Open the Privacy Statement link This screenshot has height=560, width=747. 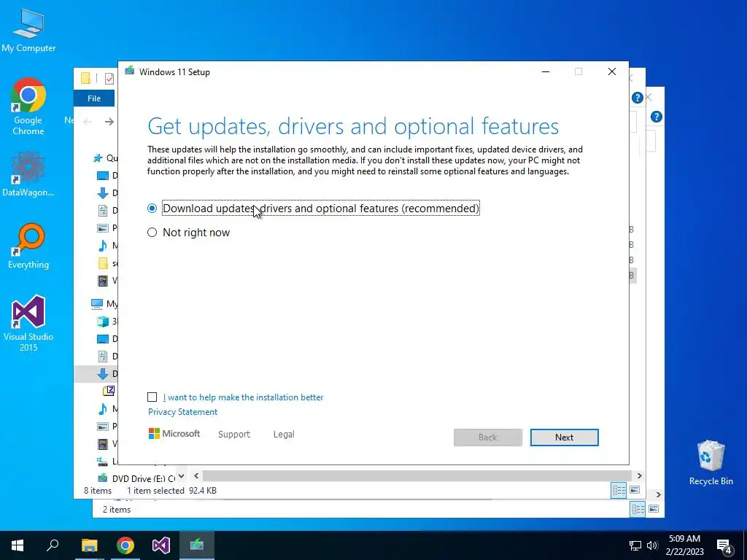point(182,412)
